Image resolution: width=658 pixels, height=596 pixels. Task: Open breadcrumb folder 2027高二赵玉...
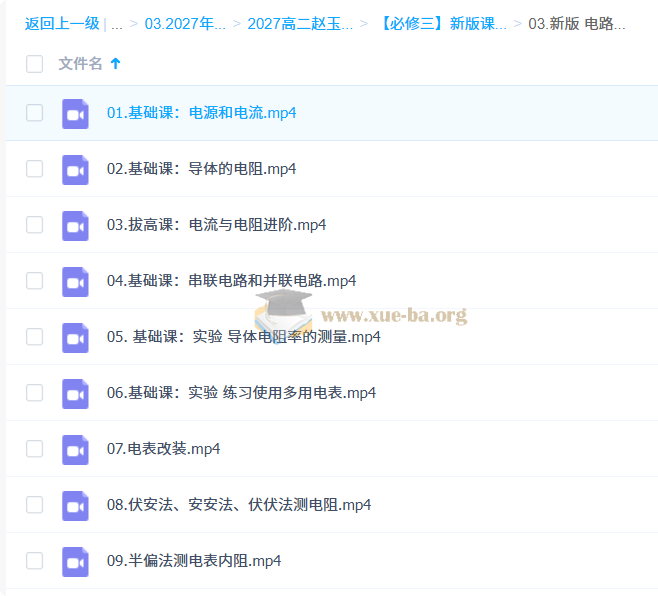[x=300, y=24]
